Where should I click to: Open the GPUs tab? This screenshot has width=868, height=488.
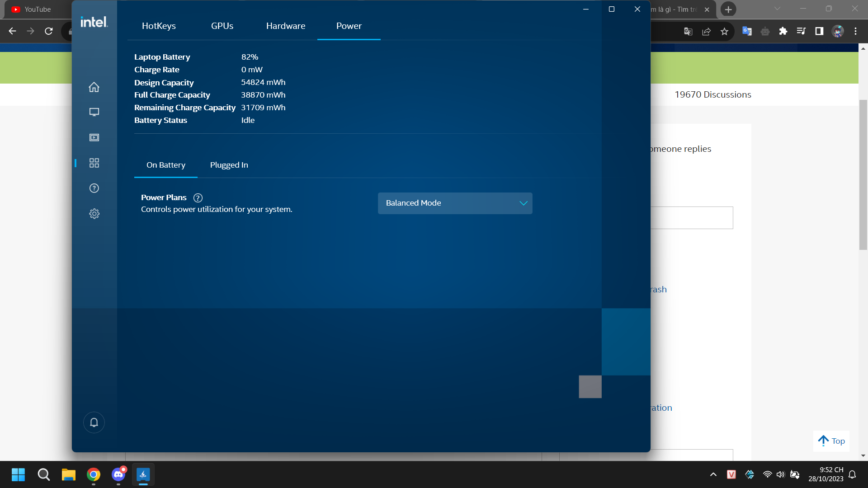pos(222,26)
